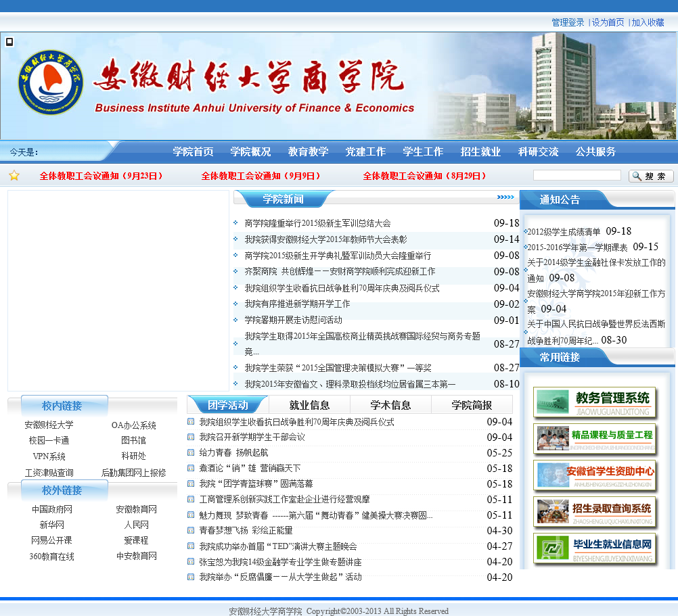Open 招生就业 menu item
678x616 pixels.
[x=480, y=151]
